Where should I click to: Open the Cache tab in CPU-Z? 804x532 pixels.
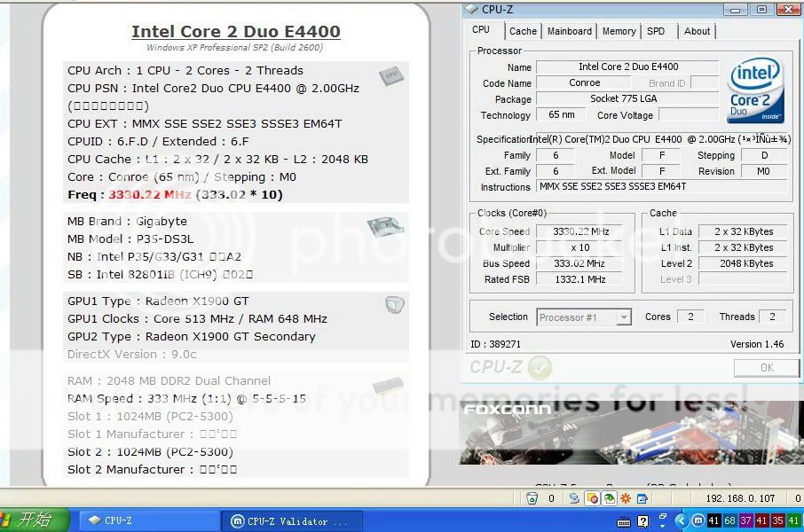[523, 31]
